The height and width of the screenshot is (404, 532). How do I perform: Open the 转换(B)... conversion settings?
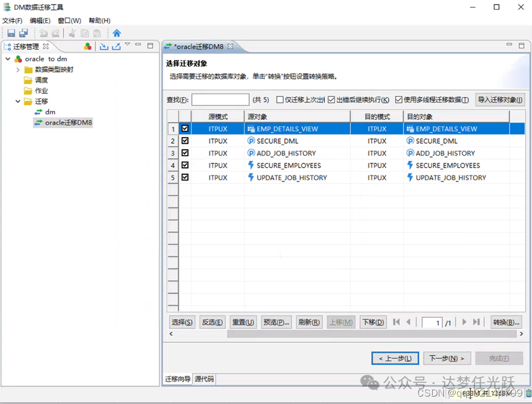[506, 322]
